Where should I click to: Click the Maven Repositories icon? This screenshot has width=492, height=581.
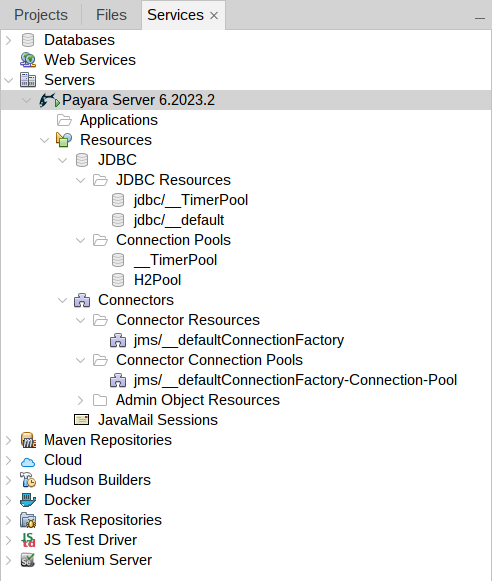click(28, 440)
